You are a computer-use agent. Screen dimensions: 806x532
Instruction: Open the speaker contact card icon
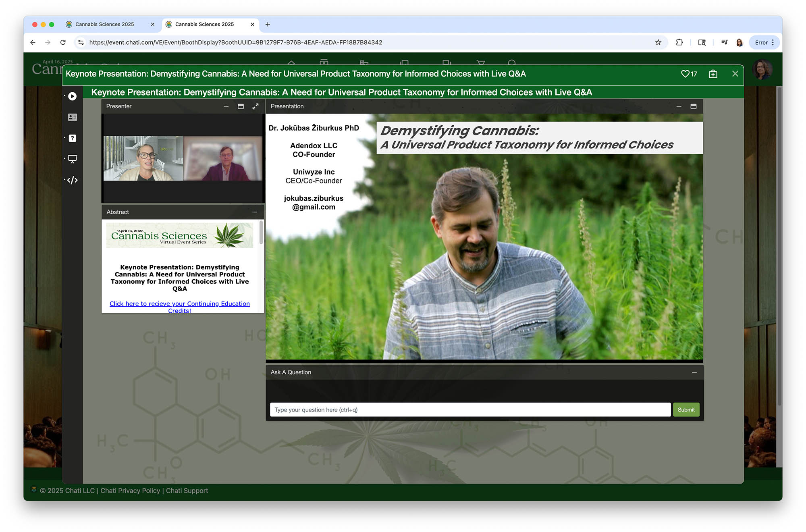(73, 117)
